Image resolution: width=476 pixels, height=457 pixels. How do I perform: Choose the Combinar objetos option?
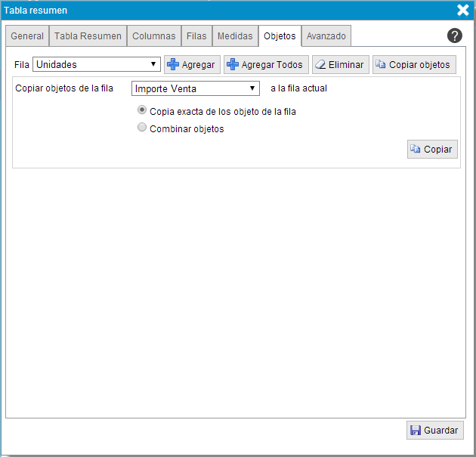tap(142, 128)
